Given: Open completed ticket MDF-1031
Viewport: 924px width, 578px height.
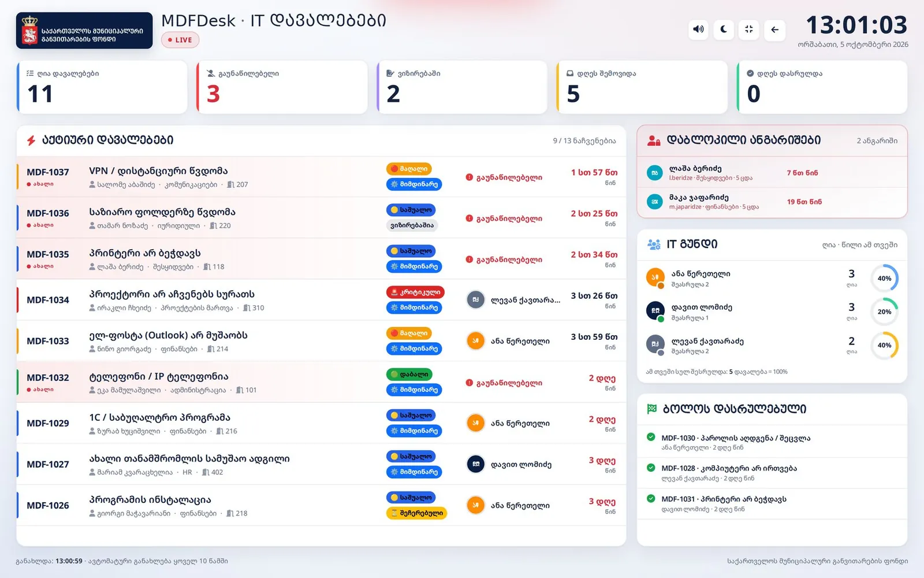Looking at the screenshot, I should pyautogui.click(x=772, y=503).
